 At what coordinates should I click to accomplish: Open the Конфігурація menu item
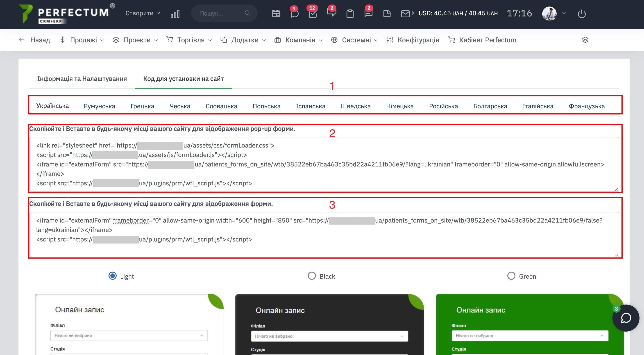coord(413,40)
